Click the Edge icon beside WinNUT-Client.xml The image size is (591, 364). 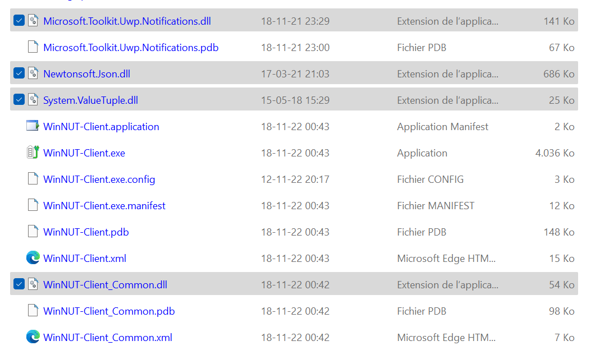click(x=33, y=258)
